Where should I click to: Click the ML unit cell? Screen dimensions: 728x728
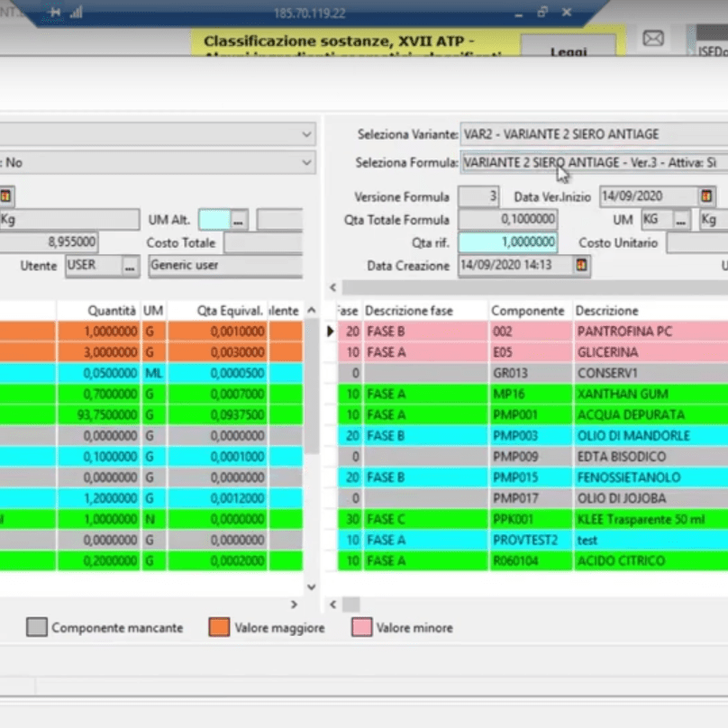pos(154,373)
